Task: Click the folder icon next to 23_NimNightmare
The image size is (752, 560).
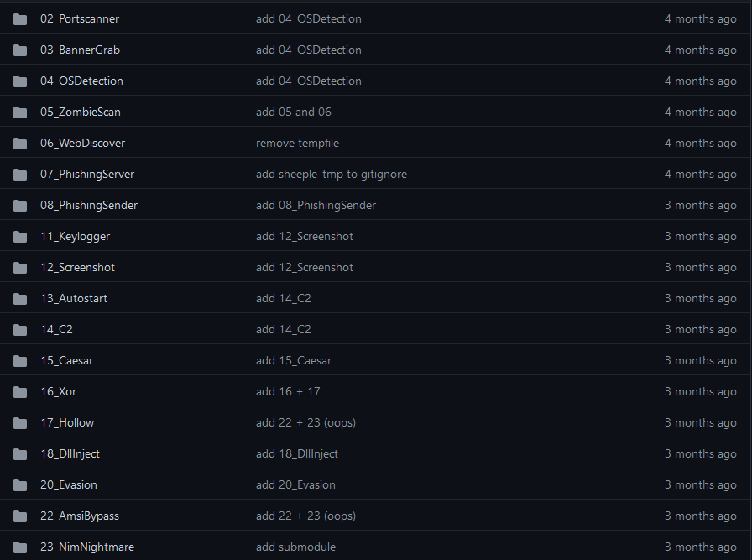Action: point(20,547)
